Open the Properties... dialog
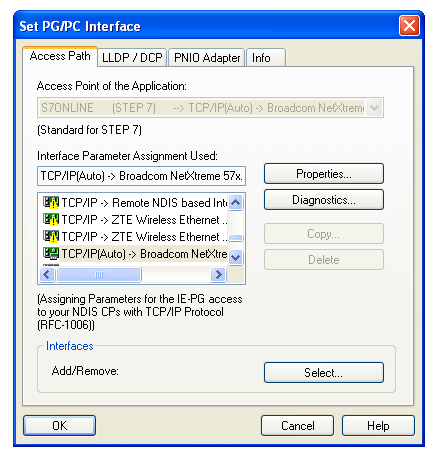This screenshot has width=434, height=459. (324, 174)
